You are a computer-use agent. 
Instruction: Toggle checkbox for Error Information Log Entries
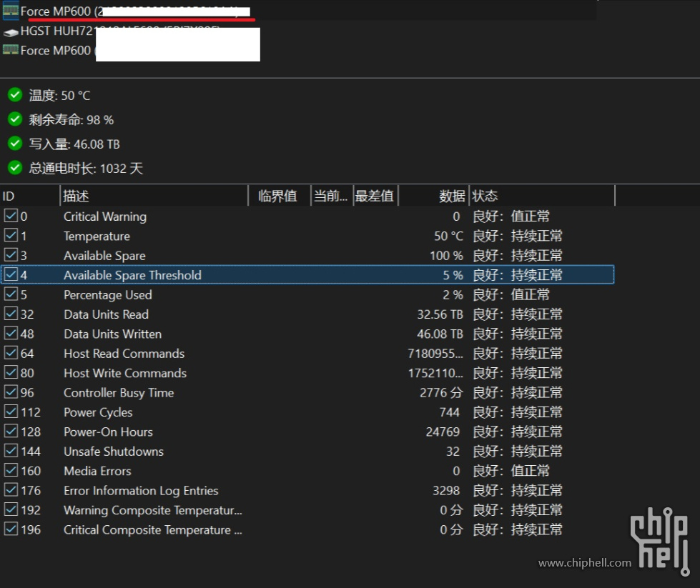(11, 490)
